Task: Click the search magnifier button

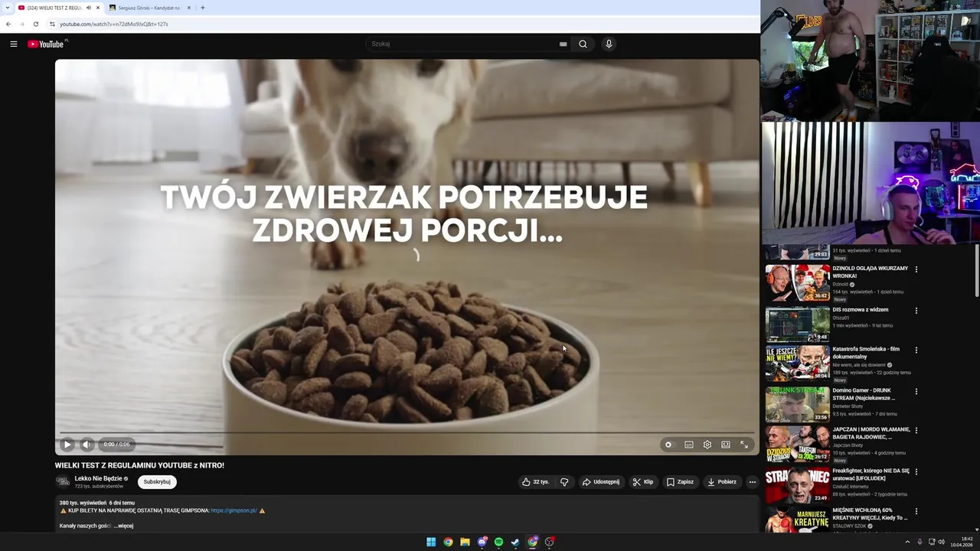Action: point(583,44)
